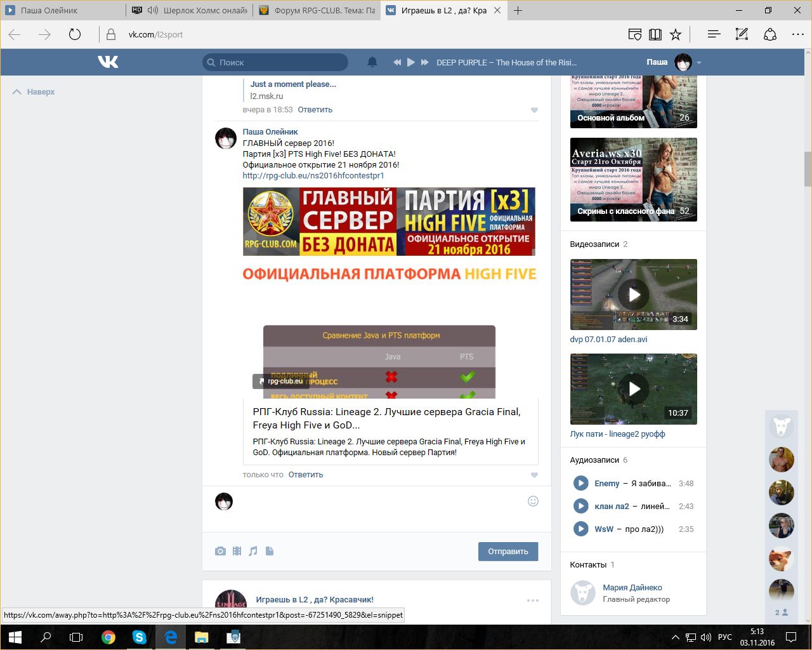Open post options three-dots menu
The image size is (812, 650).
click(533, 600)
